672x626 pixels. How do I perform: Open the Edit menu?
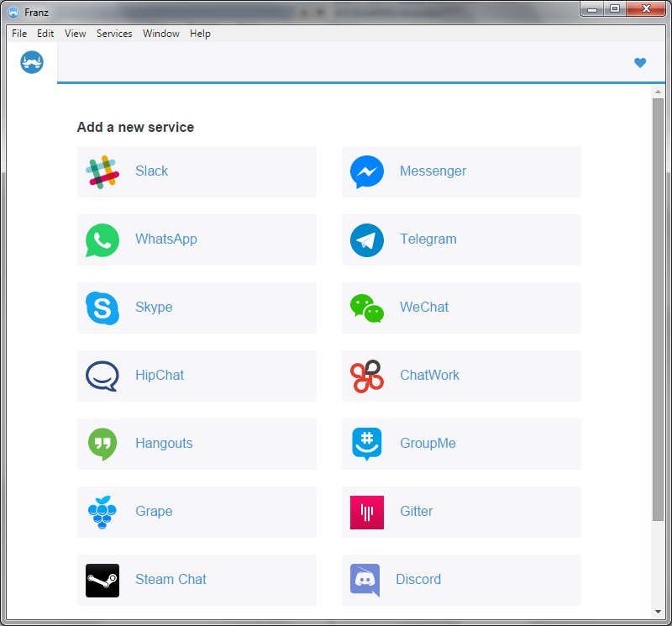pos(45,34)
